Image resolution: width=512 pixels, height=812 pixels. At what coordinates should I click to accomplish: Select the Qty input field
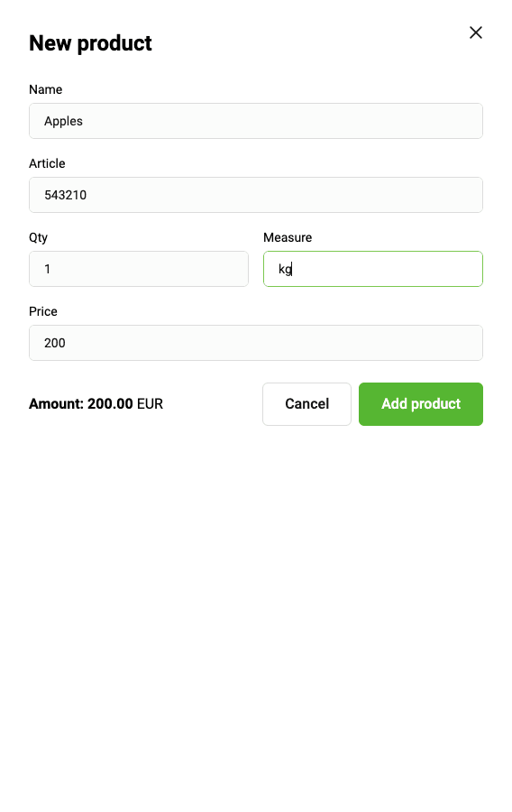[x=139, y=269]
